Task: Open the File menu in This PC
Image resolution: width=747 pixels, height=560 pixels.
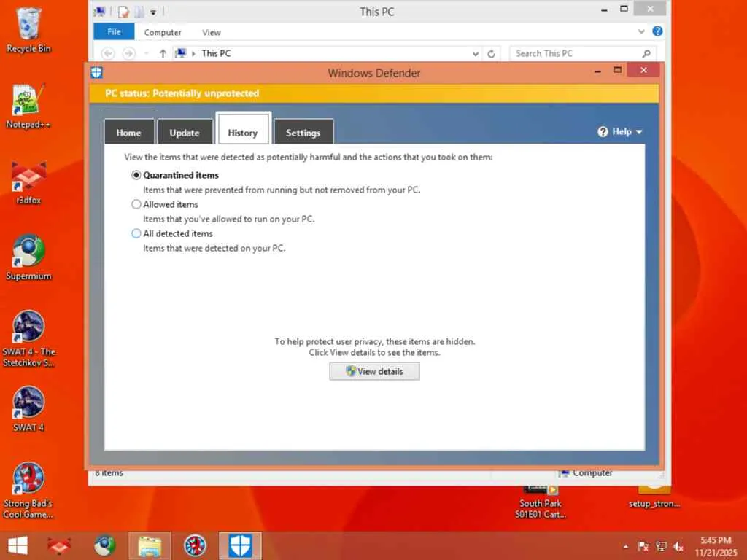Action: [x=114, y=32]
